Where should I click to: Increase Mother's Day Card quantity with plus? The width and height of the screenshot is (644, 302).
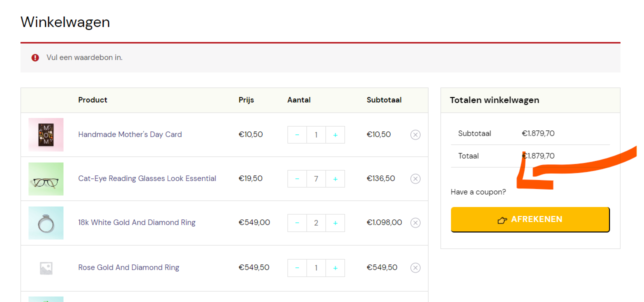tap(335, 135)
